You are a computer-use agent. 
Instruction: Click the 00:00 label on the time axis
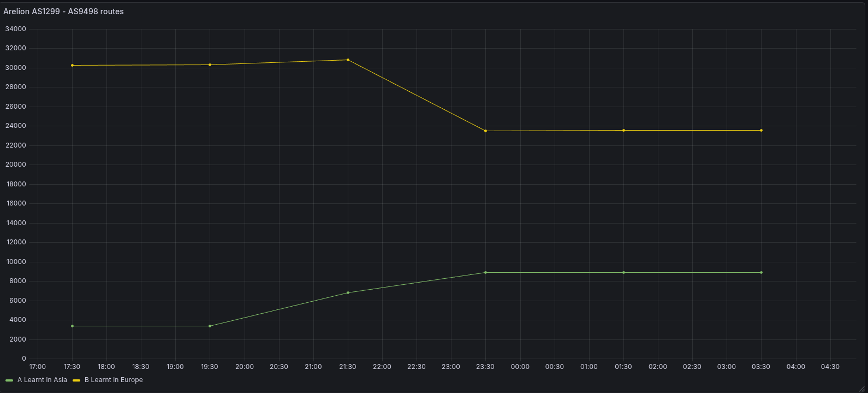tap(520, 367)
